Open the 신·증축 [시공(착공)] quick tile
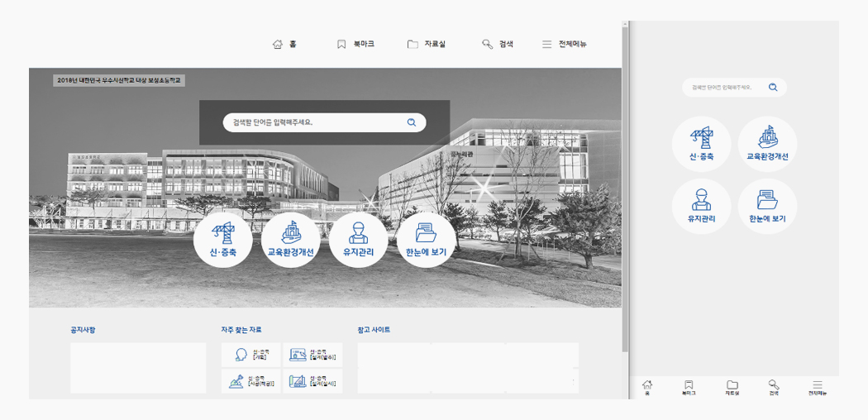This screenshot has height=420, width=868. click(251, 381)
